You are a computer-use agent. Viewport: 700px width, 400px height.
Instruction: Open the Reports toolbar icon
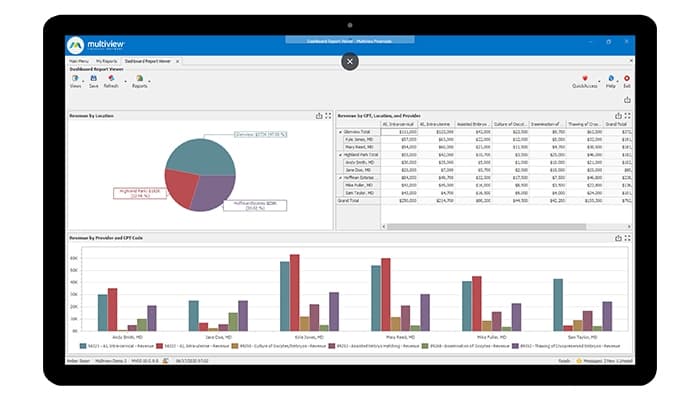[139, 80]
